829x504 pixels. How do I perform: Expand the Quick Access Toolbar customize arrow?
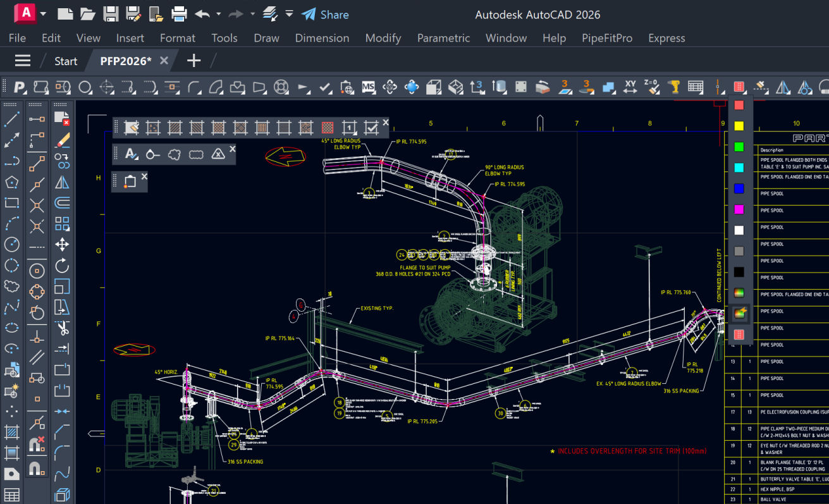(289, 14)
